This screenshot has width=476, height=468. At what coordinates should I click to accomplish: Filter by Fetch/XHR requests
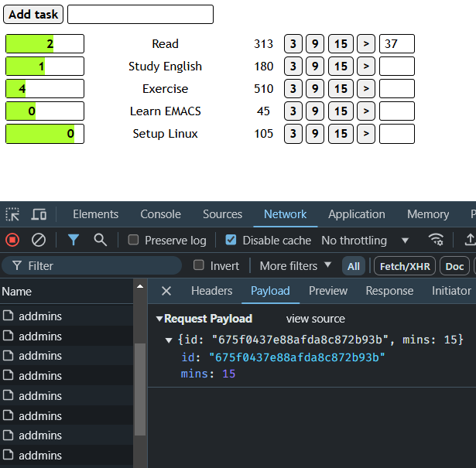click(x=405, y=266)
